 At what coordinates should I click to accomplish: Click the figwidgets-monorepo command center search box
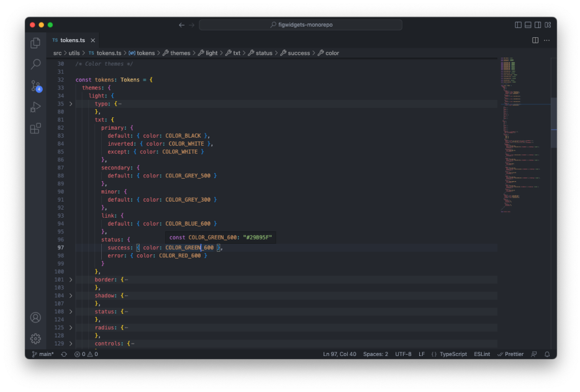301,25
